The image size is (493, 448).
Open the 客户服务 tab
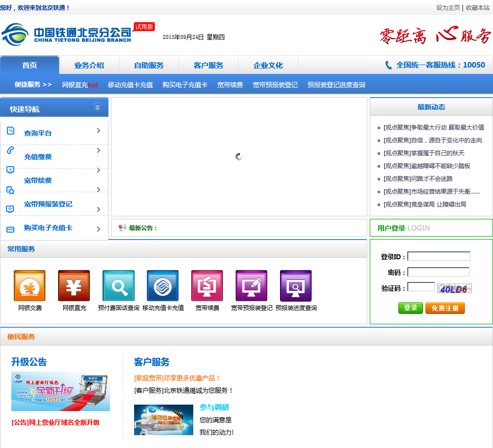pyautogui.click(x=209, y=65)
